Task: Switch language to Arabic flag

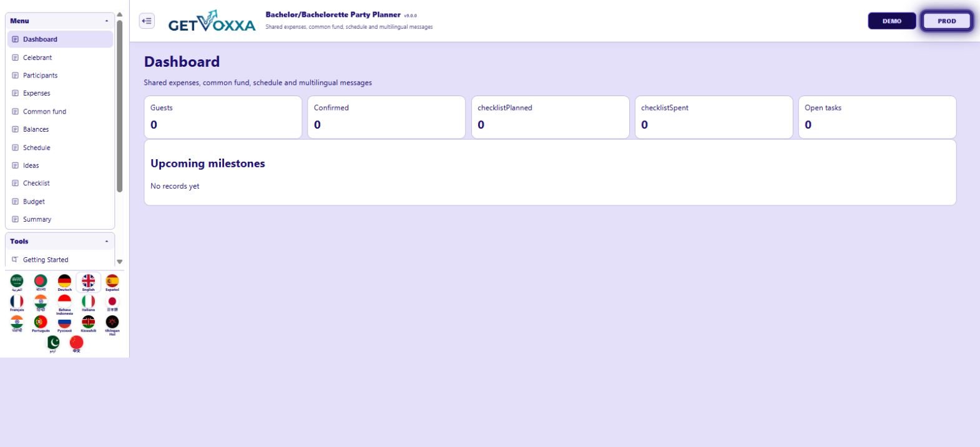Action: 17,282
